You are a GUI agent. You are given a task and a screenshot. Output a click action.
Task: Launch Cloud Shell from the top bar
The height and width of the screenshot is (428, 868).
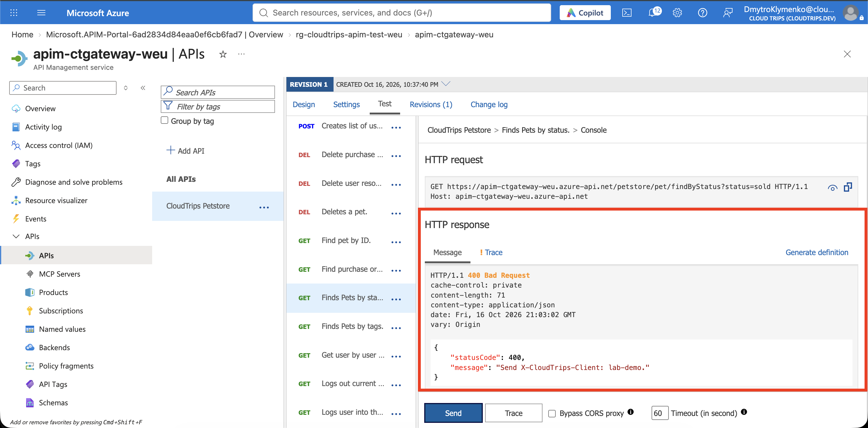(626, 13)
